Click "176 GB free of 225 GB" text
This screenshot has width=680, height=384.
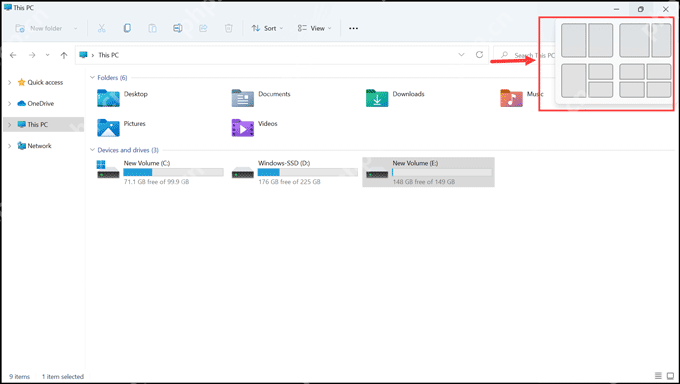click(289, 182)
